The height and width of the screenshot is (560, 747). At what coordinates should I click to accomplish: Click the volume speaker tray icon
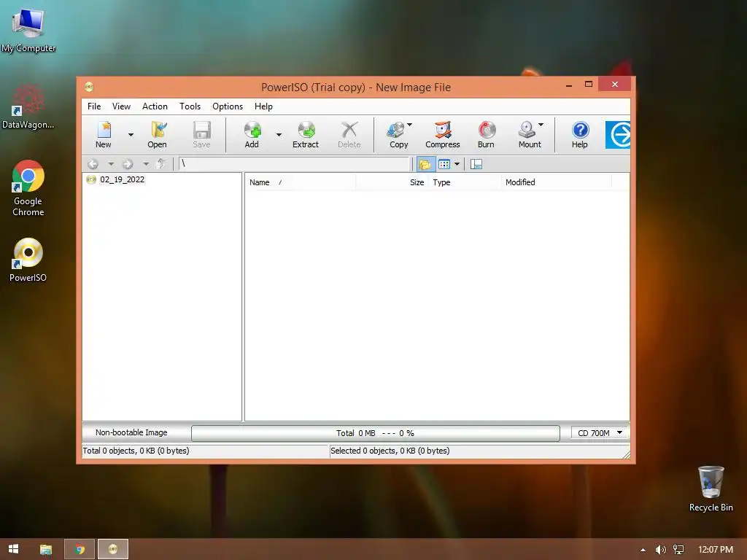[x=660, y=550]
